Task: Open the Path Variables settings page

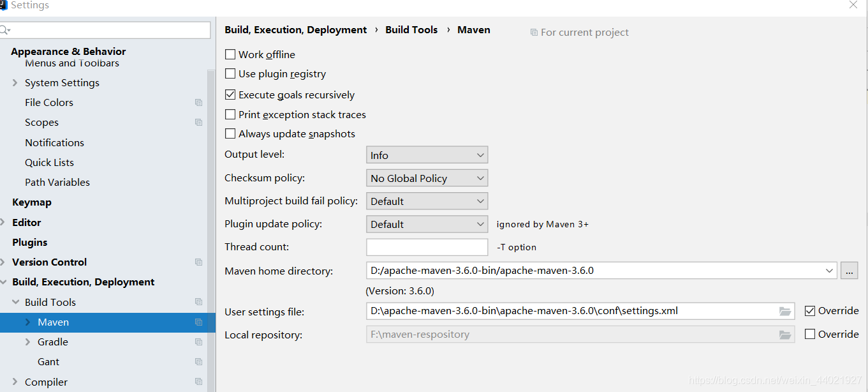Action: tap(57, 182)
